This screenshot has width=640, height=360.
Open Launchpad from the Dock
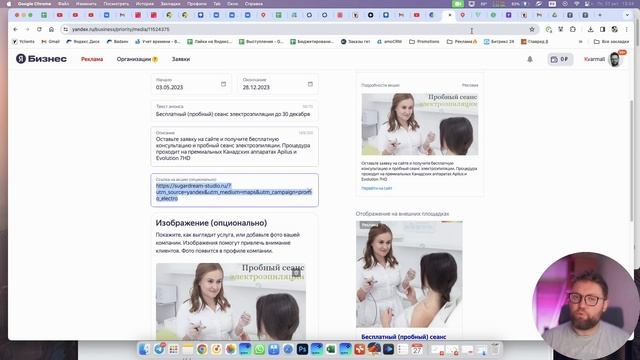pyautogui.click(x=173, y=349)
